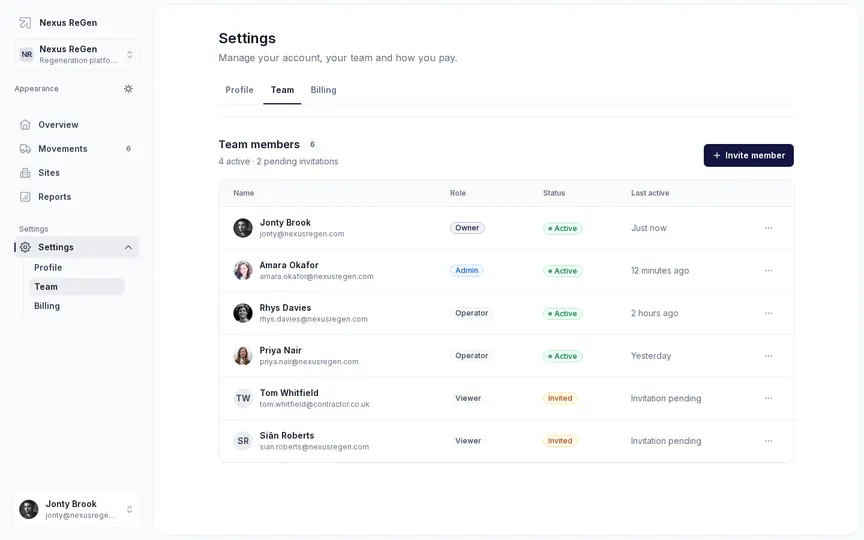The height and width of the screenshot is (540, 864).
Task: Switch to the Profile tab
Action: pyautogui.click(x=239, y=90)
